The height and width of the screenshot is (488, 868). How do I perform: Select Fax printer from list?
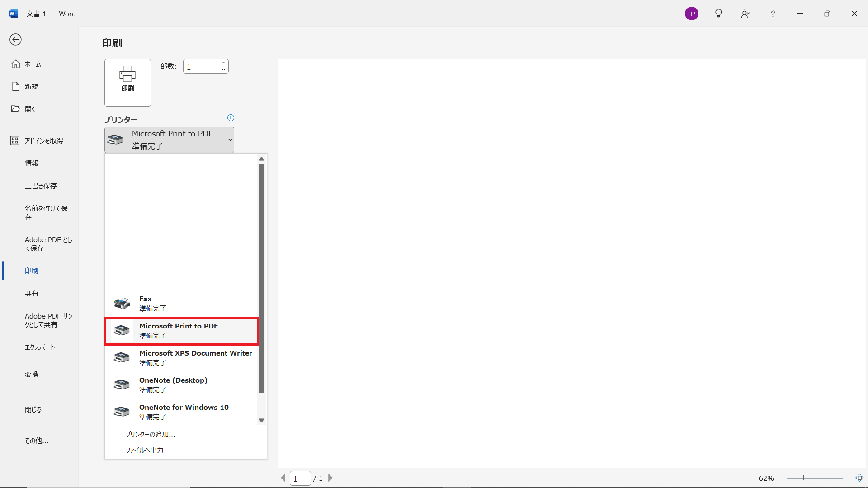(x=181, y=303)
